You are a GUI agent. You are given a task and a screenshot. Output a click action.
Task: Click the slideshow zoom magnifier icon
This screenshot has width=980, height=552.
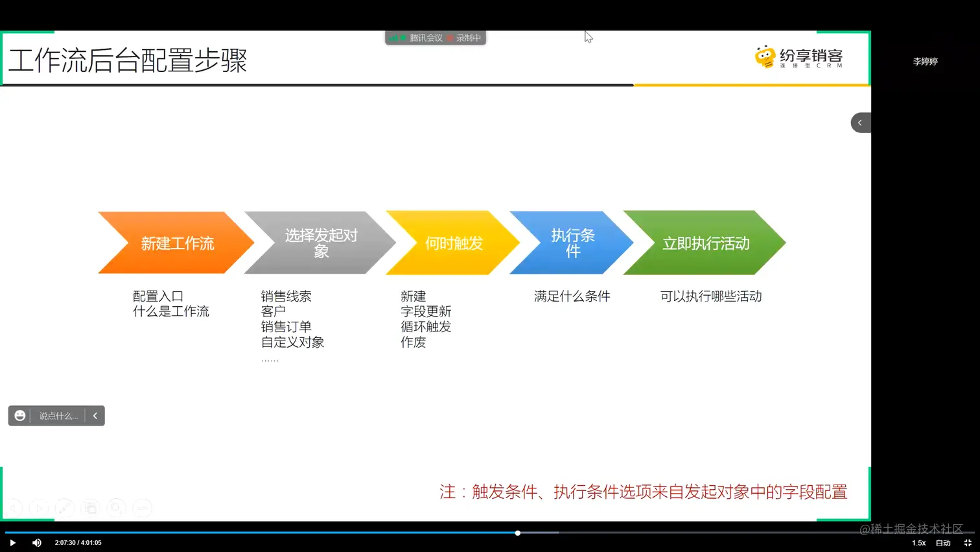pos(117,508)
